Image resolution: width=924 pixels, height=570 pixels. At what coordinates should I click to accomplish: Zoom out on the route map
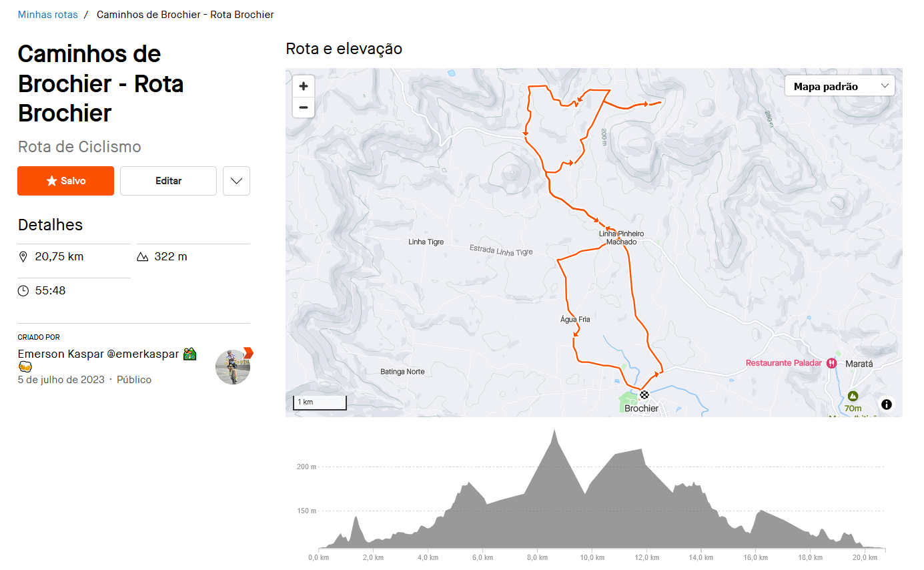click(304, 107)
